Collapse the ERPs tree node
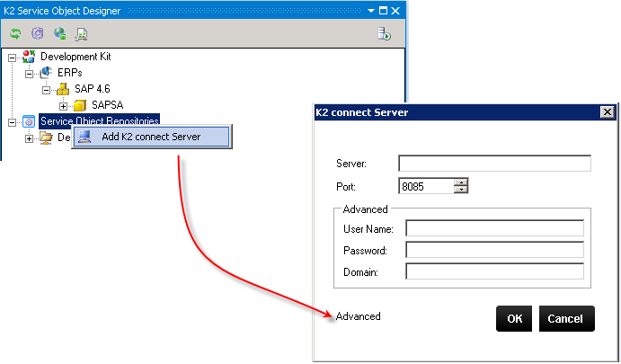 [29, 74]
